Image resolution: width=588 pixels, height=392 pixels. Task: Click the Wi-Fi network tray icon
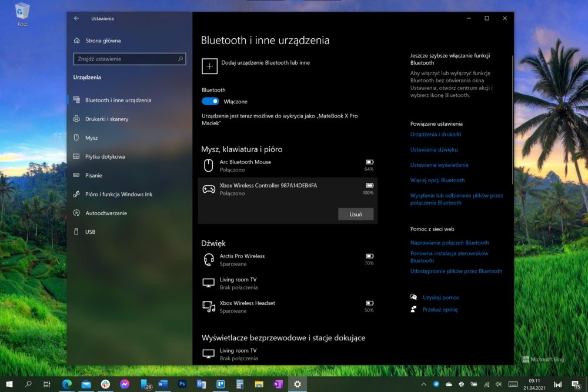[486, 384]
